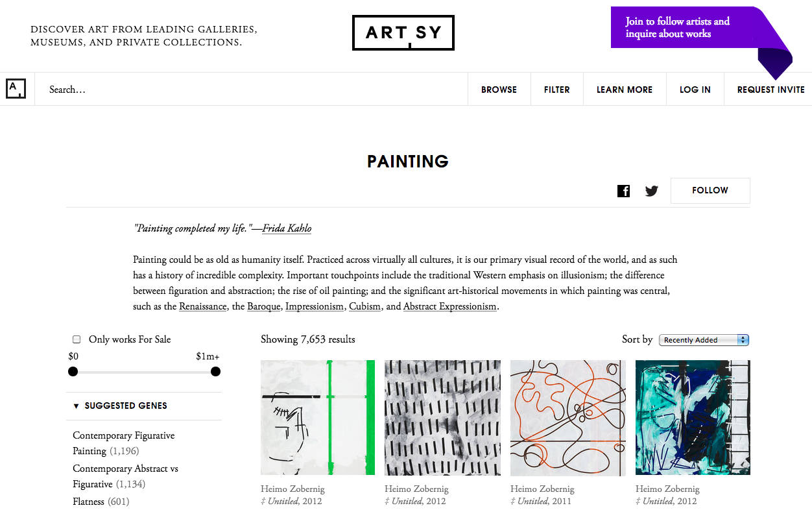Click the Log In button

[695, 90]
